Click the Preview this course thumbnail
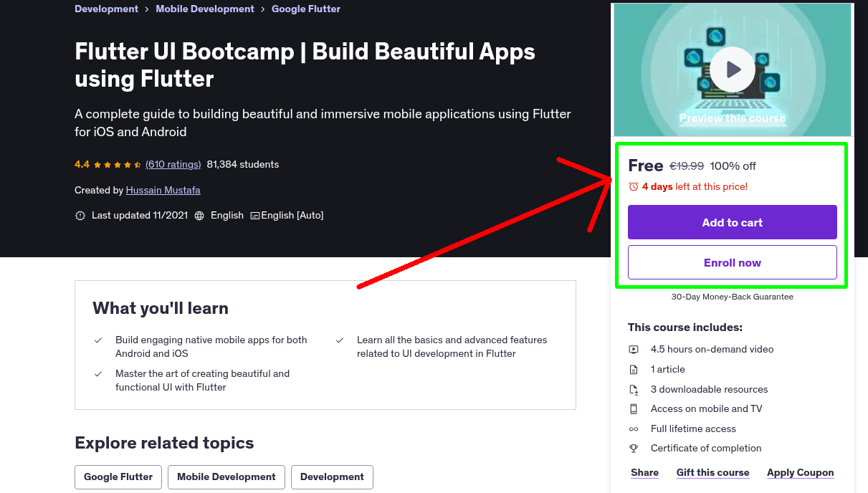The height and width of the screenshot is (493, 868). tap(732, 70)
